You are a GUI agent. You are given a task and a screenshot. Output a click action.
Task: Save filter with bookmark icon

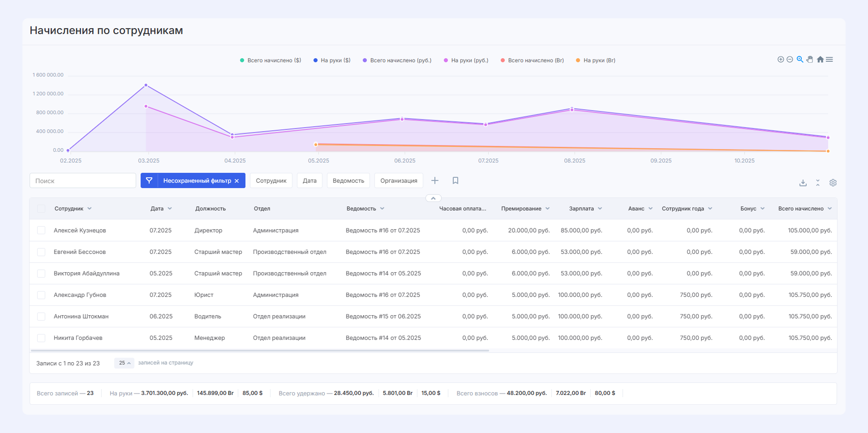[455, 180]
